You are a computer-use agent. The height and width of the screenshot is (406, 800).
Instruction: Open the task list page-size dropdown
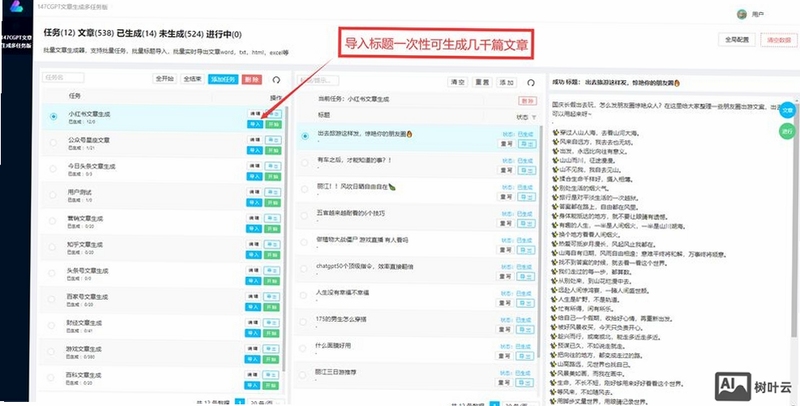(264, 402)
